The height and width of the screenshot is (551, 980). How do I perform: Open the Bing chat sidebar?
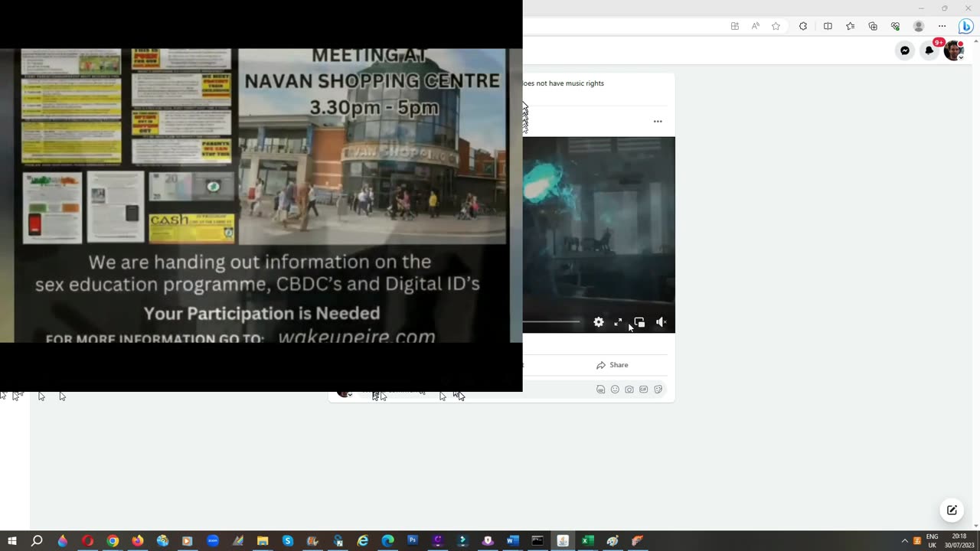point(966,26)
